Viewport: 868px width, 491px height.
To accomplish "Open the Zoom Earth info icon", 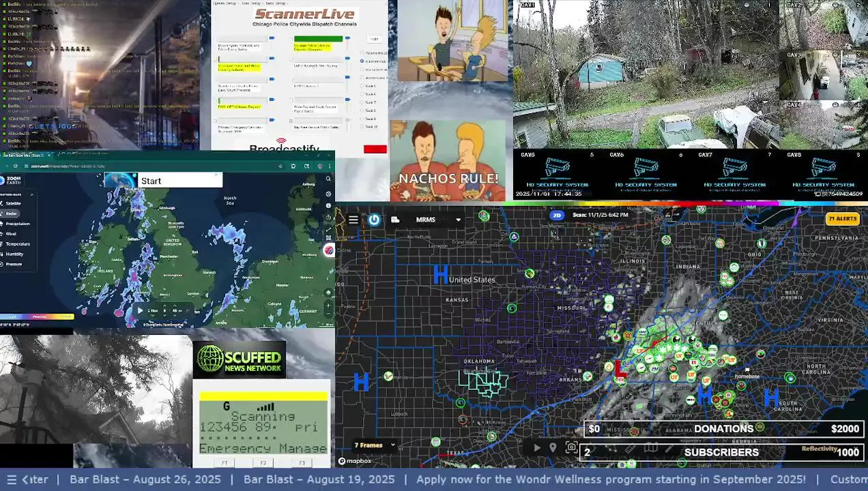I will point(328,206).
